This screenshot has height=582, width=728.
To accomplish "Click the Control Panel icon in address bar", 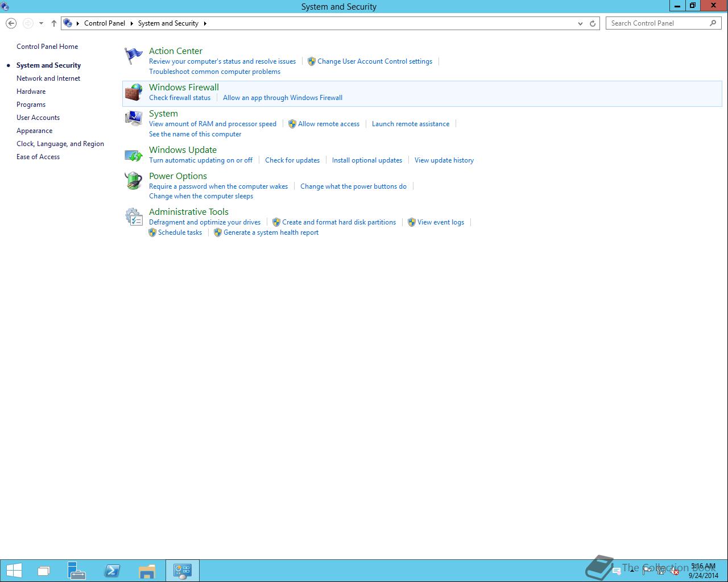I will pyautogui.click(x=68, y=23).
